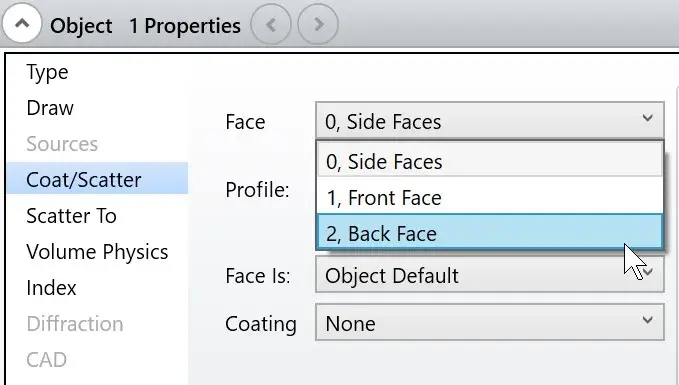Screen dimensions: 679x385
Task: Choose '2, Back Face' from the list
Action: point(490,233)
